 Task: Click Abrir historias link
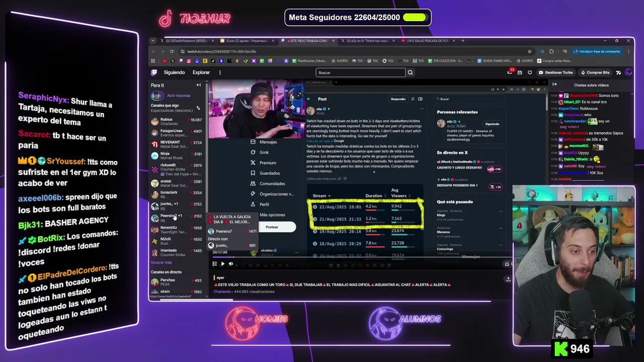(x=179, y=96)
